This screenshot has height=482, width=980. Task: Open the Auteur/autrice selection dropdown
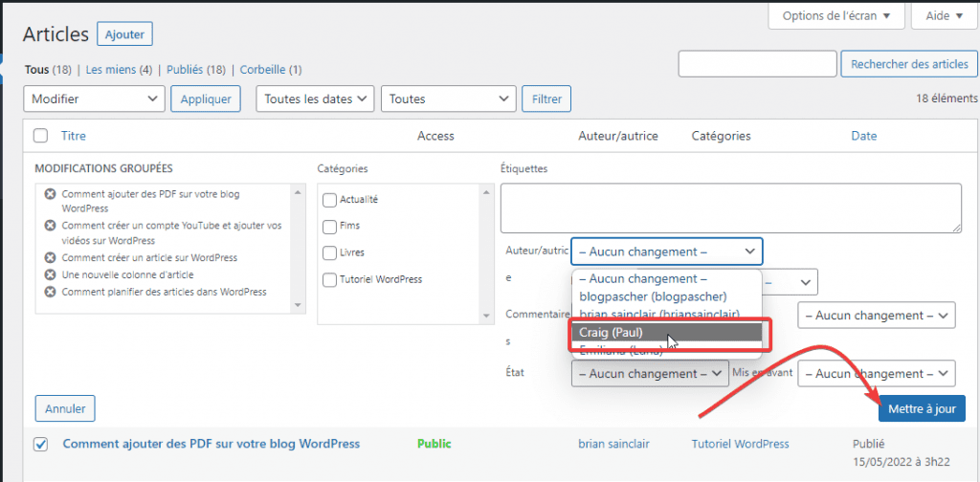(667, 252)
